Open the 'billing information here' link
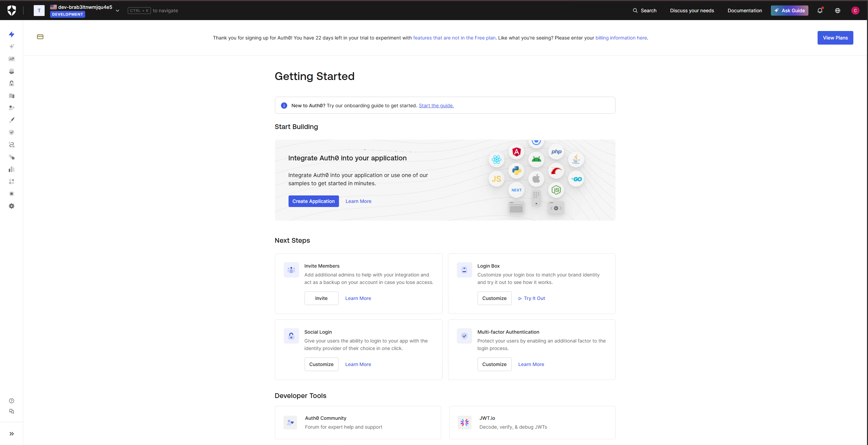The width and height of the screenshot is (868, 445). pos(621,38)
